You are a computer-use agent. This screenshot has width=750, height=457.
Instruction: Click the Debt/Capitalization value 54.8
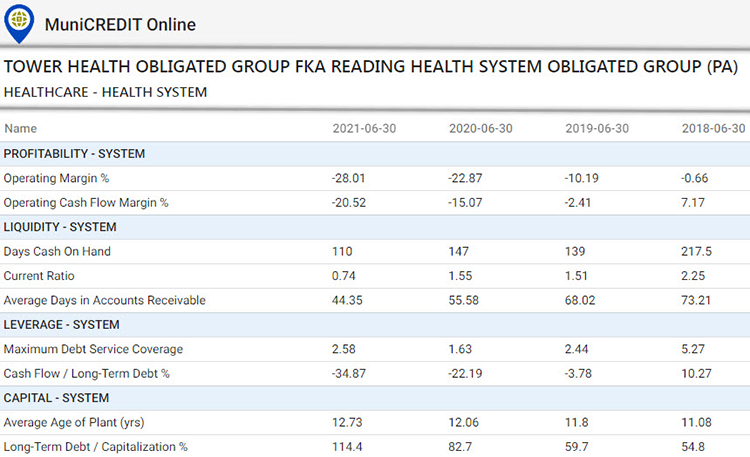[x=693, y=446]
